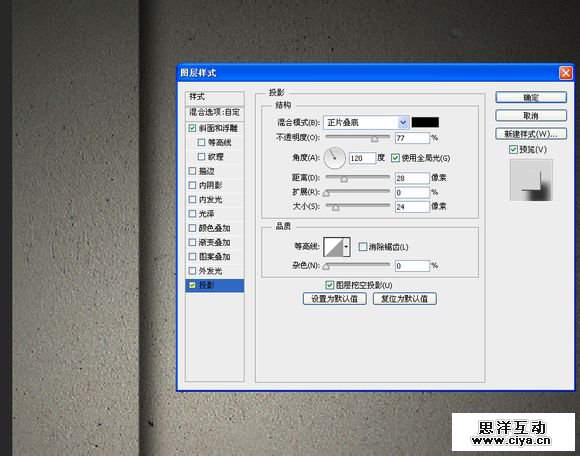Click the 确定 OK button

[x=531, y=97]
